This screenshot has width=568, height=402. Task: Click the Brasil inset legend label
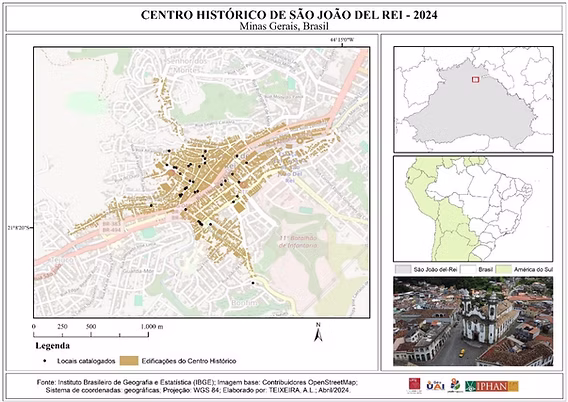485,269
